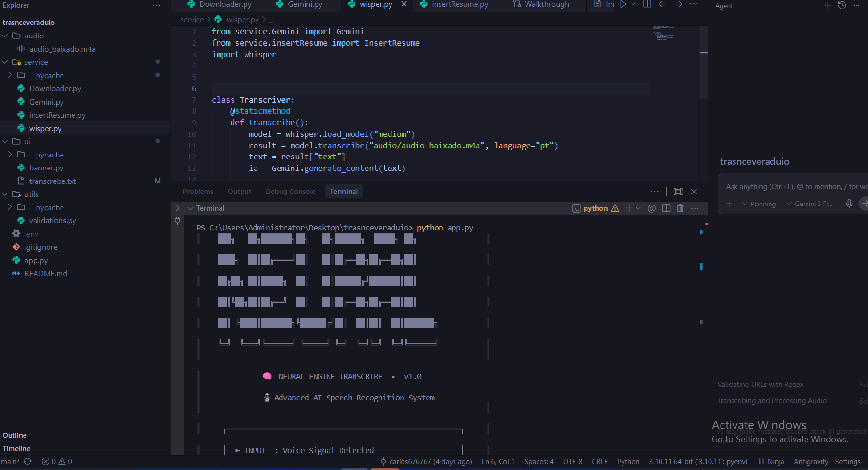The image size is (868, 470).
Task: Open the Gemini 3 model selector
Action: [812, 204]
